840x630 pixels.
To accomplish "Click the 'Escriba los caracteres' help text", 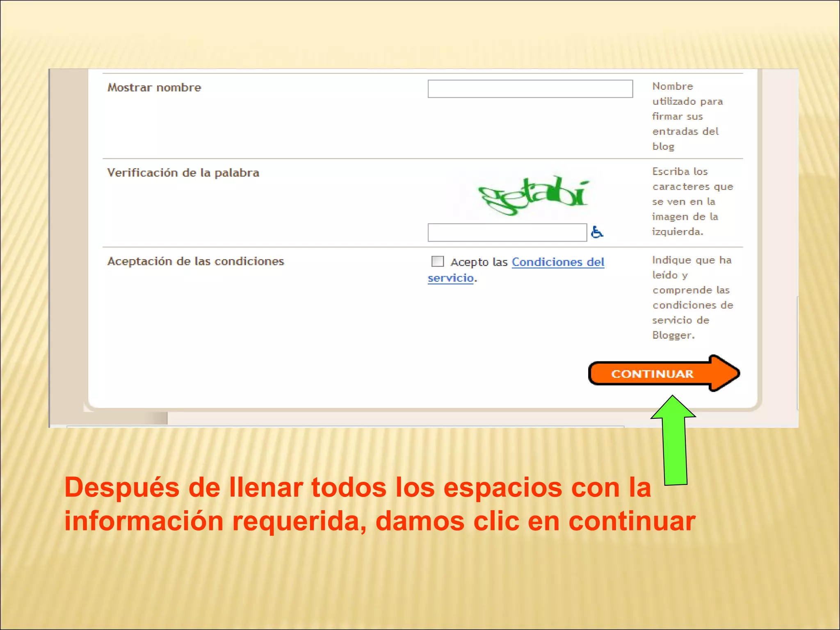I will click(x=693, y=201).
